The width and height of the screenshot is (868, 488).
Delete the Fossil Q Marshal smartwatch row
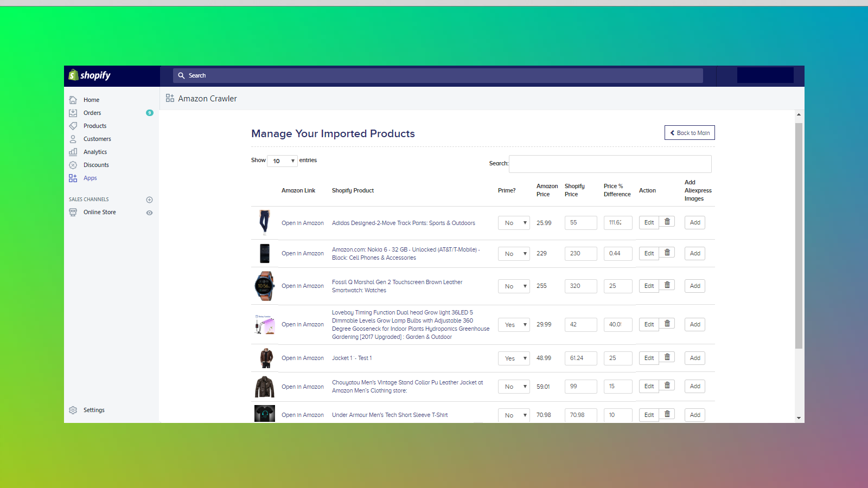click(x=667, y=285)
